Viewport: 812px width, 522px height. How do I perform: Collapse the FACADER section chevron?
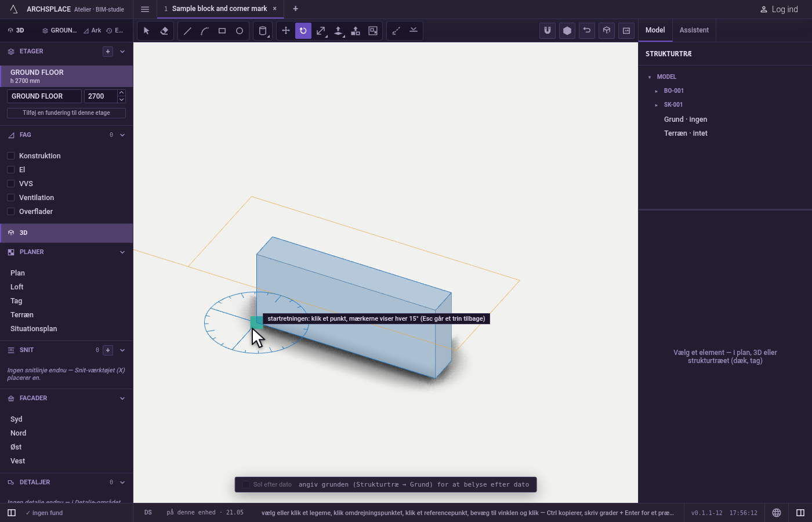pyautogui.click(x=122, y=398)
